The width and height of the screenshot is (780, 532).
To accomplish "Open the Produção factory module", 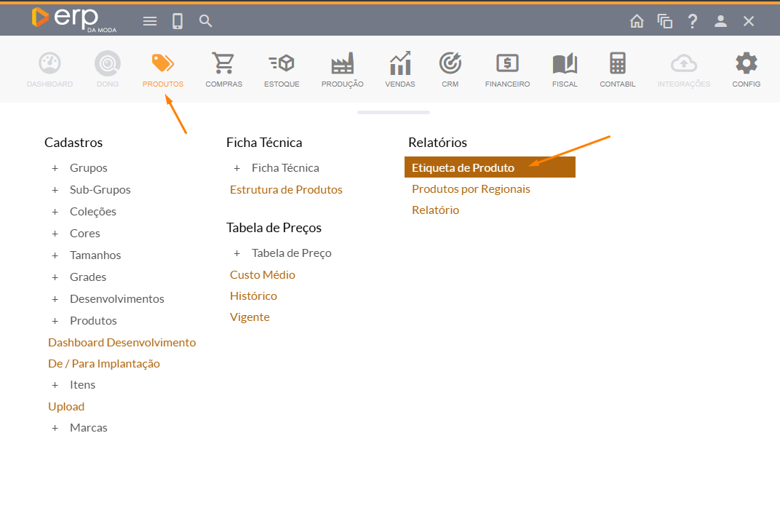I will click(342, 65).
